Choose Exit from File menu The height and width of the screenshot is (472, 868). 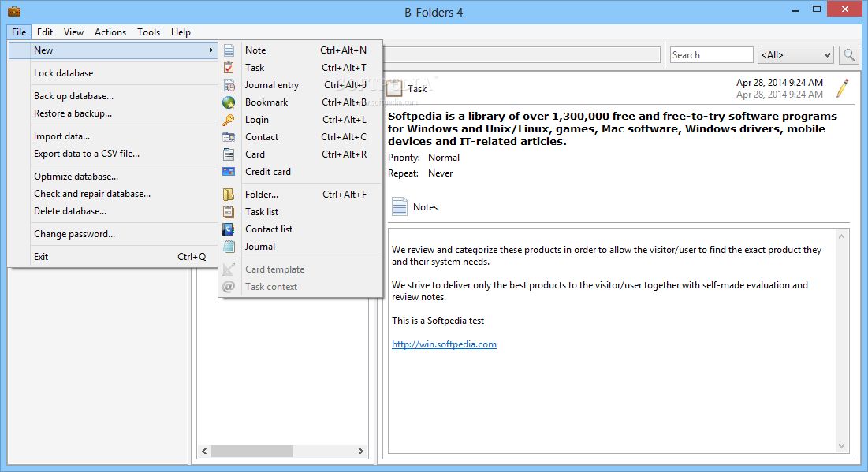(113, 257)
